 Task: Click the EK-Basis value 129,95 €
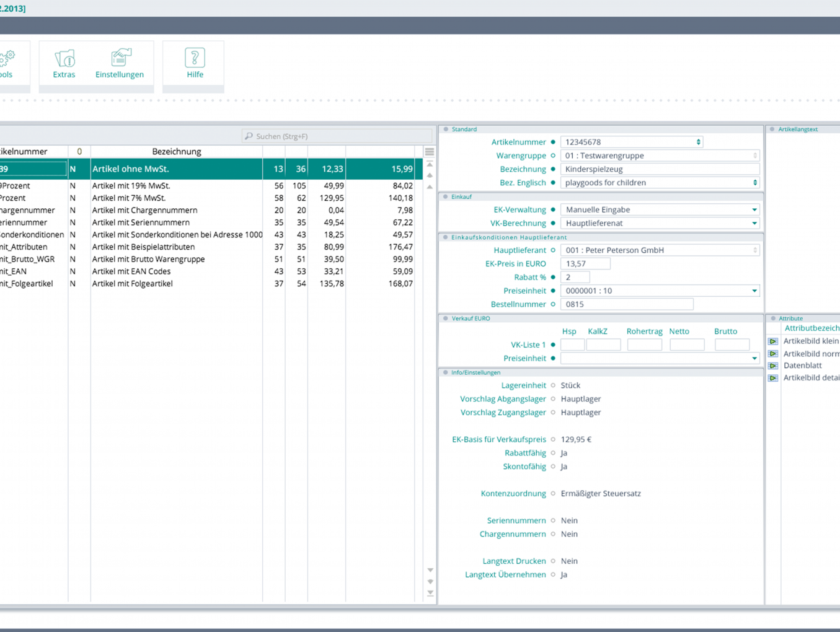[576, 440]
